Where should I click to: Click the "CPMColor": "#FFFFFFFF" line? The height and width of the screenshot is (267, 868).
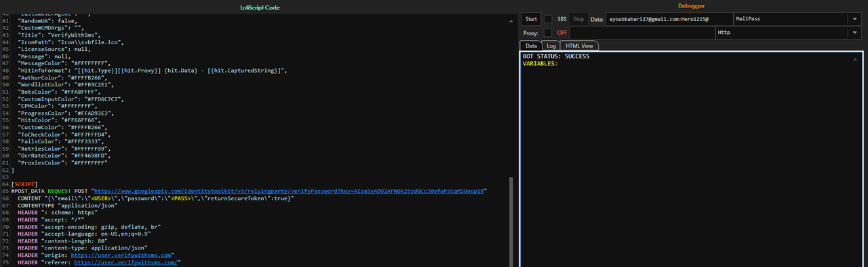[58, 106]
